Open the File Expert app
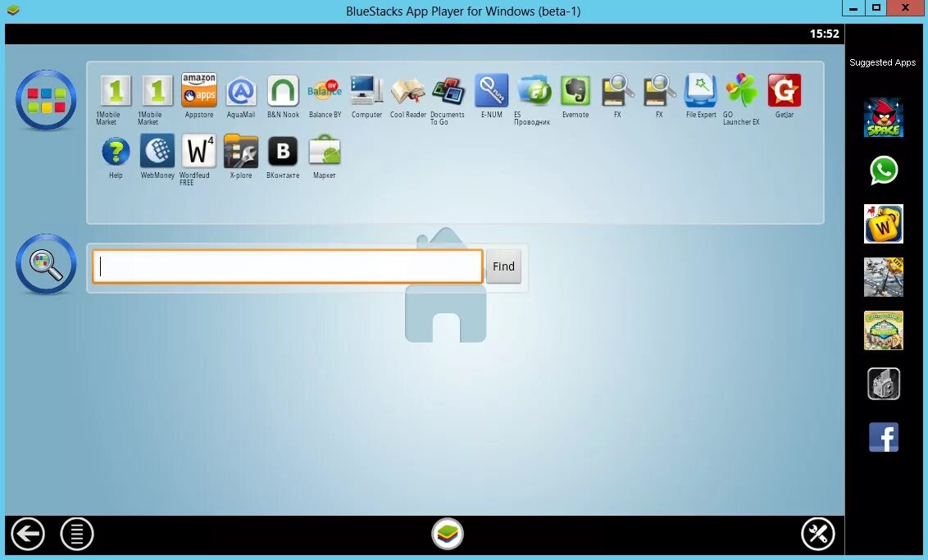928x560 pixels. (x=701, y=90)
